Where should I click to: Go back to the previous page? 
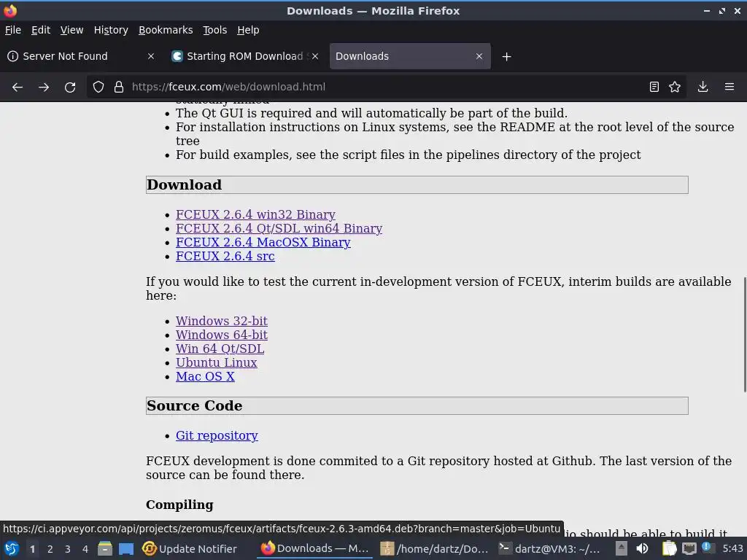coord(18,87)
